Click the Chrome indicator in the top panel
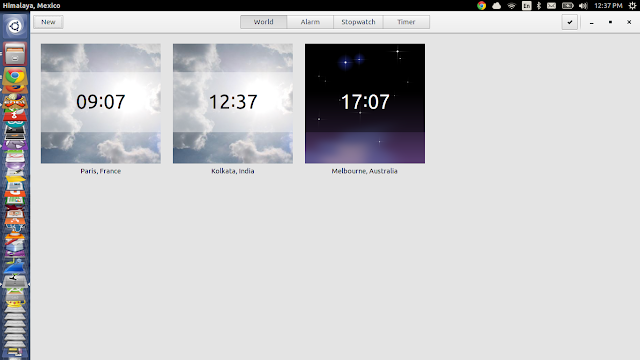 point(482,5)
